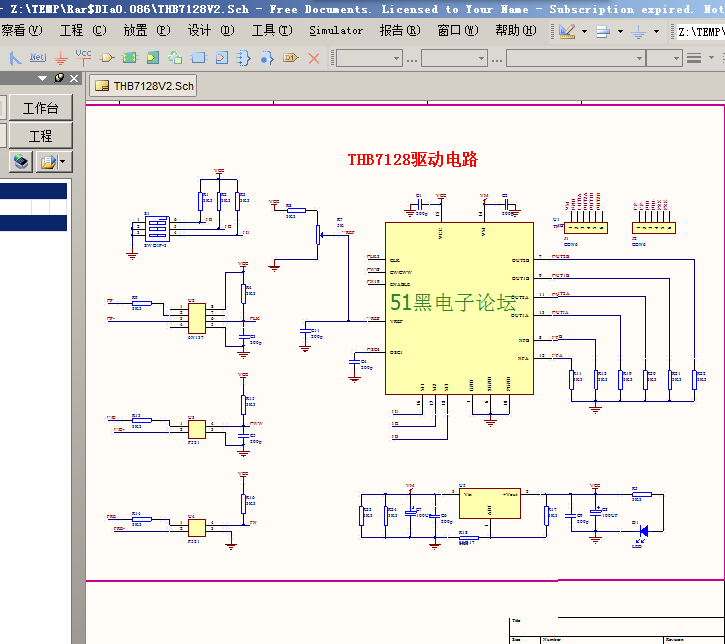
Task: Open the small fourth toolbar combo box
Action: click(664, 58)
